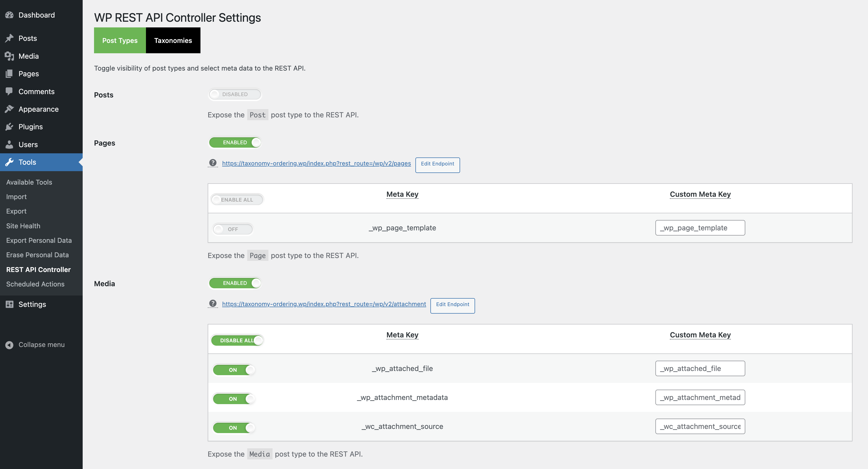The height and width of the screenshot is (469, 868).
Task: Click the Plugins plug icon
Action: pos(10,127)
